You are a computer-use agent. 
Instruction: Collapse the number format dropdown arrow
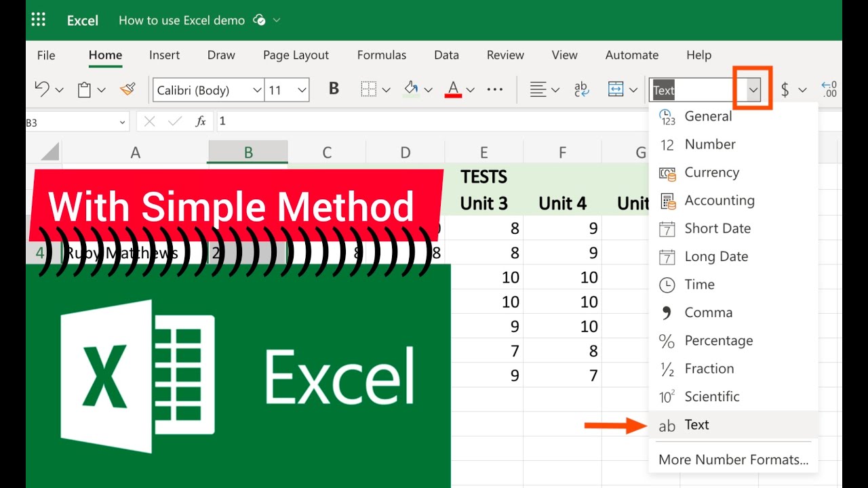753,89
